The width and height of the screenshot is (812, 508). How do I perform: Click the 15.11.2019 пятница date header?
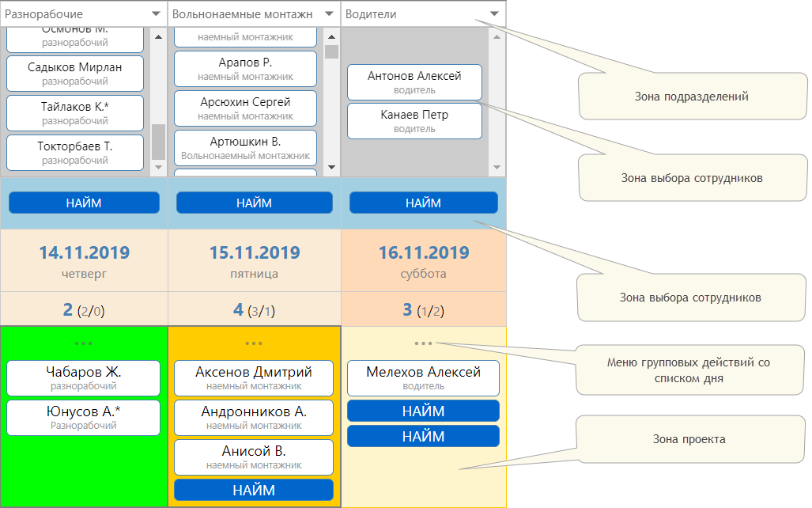(x=254, y=261)
